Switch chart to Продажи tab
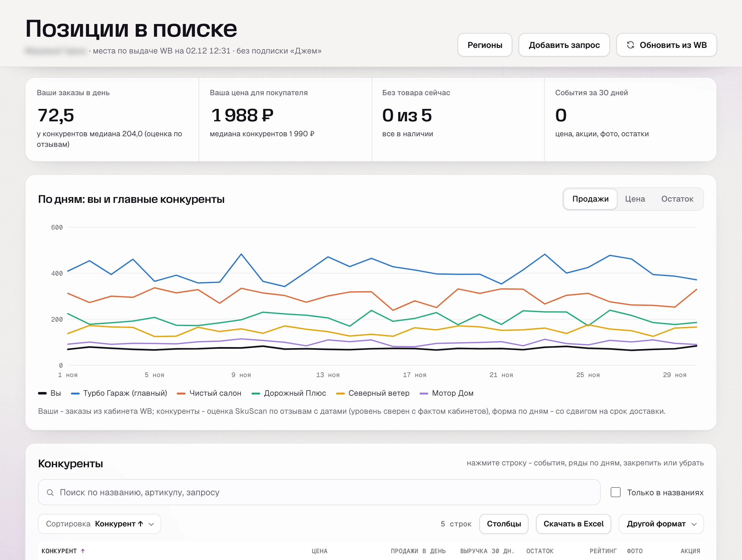This screenshot has height=560, width=742. [x=590, y=199]
